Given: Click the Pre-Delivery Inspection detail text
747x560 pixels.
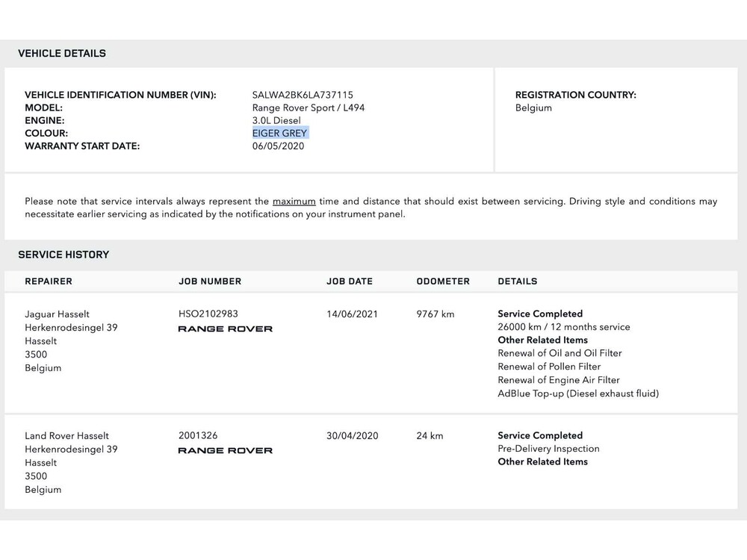Looking at the screenshot, I should (x=548, y=449).
